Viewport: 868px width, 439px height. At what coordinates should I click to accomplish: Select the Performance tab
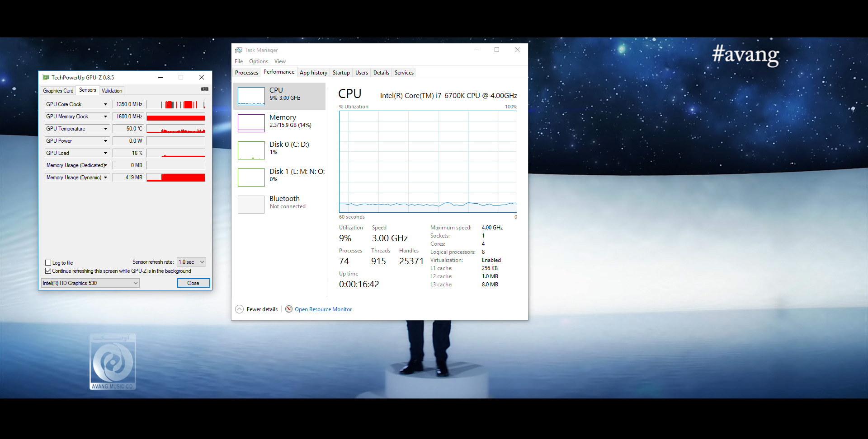click(279, 72)
